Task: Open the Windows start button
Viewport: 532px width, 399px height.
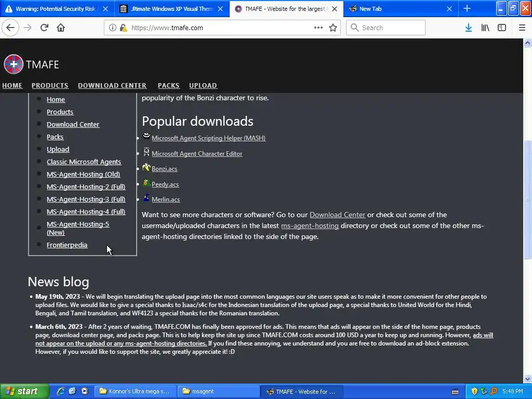Action: (24, 391)
